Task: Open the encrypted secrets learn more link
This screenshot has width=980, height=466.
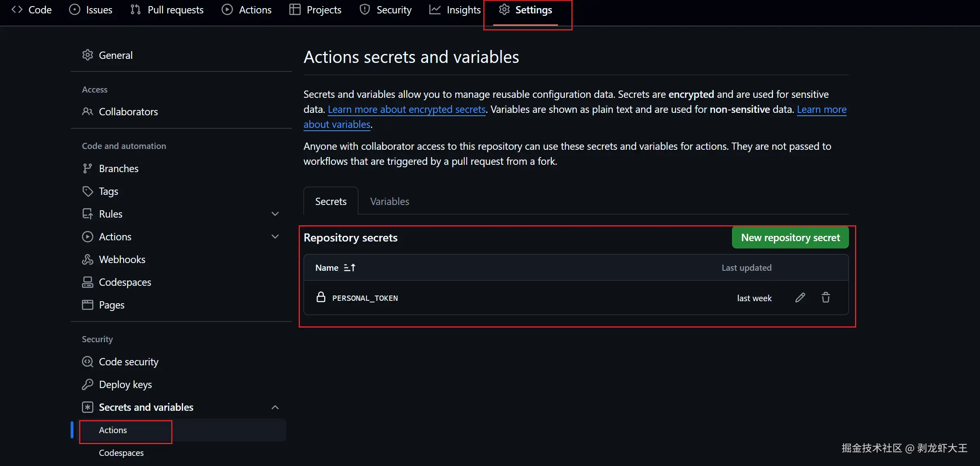Action: coord(406,109)
